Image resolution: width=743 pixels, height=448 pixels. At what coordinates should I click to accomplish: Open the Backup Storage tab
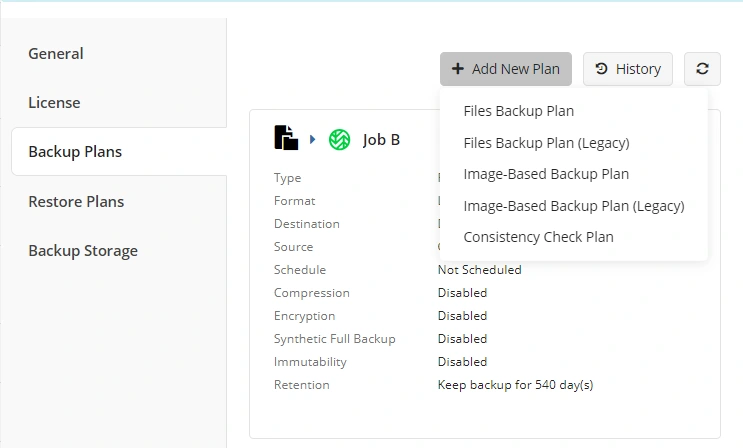(x=83, y=250)
